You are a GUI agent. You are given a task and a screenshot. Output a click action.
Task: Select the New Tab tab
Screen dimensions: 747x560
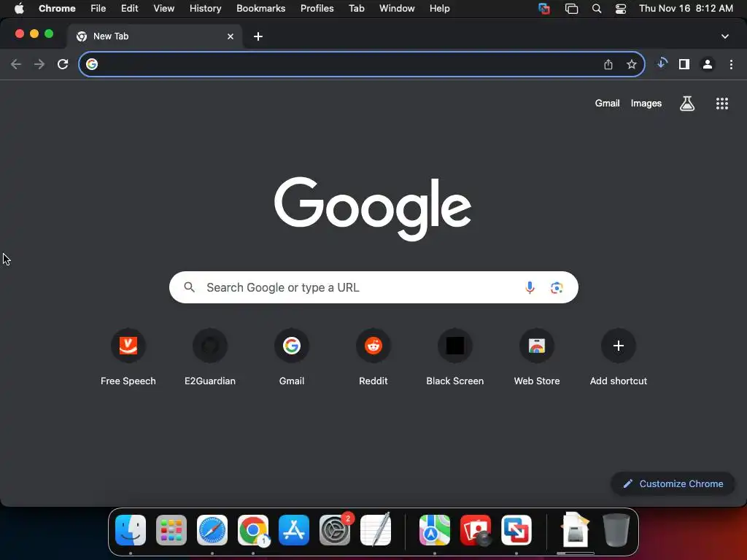(155, 36)
